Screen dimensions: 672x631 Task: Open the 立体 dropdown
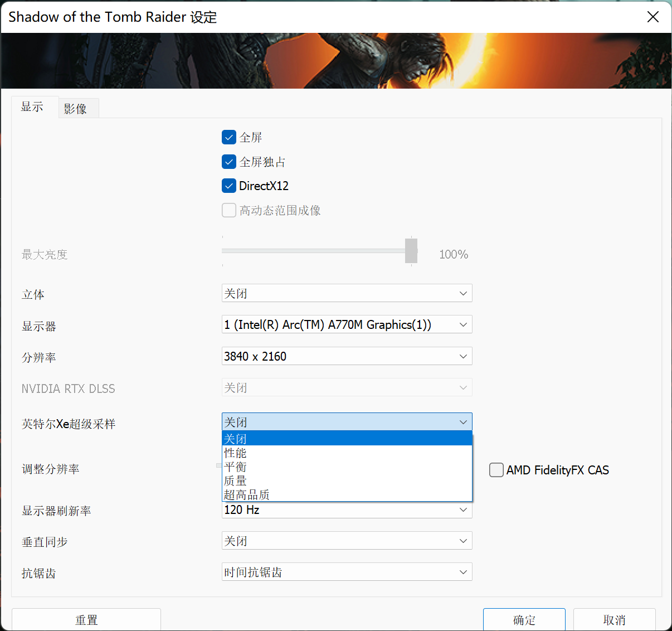tap(347, 293)
